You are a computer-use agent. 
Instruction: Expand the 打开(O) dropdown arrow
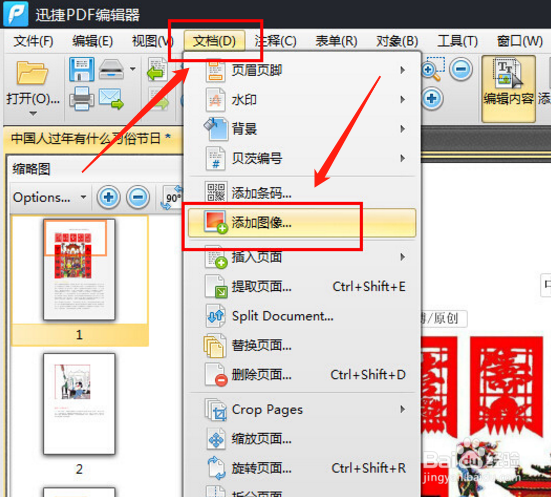point(33,114)
